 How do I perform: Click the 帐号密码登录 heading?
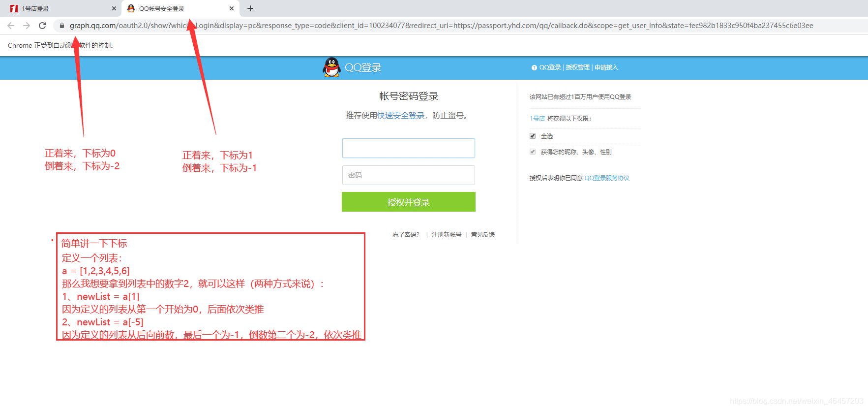click(409, 96)
